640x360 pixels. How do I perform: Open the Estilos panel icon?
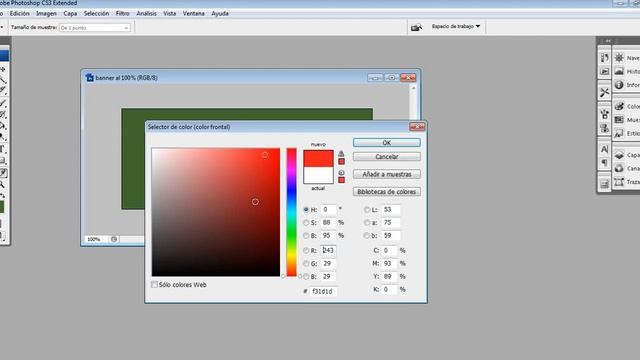pos(619,133)
